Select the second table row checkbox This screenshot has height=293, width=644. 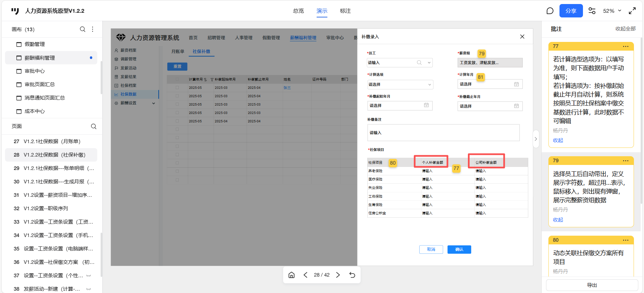point(177,96)
